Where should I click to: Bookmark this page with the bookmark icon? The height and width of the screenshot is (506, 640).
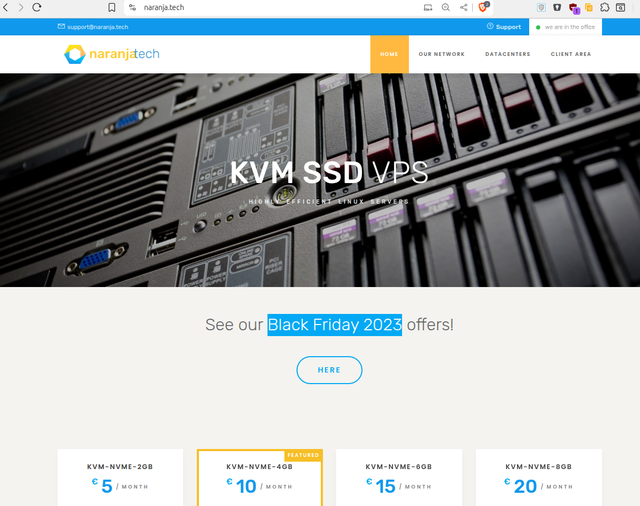111,7
